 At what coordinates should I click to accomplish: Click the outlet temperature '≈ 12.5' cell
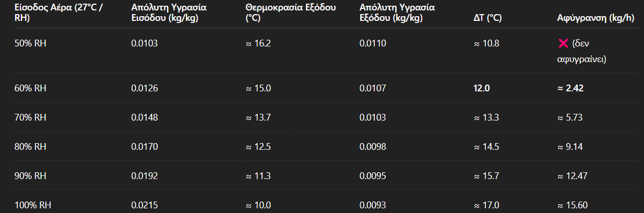point(258,147)
